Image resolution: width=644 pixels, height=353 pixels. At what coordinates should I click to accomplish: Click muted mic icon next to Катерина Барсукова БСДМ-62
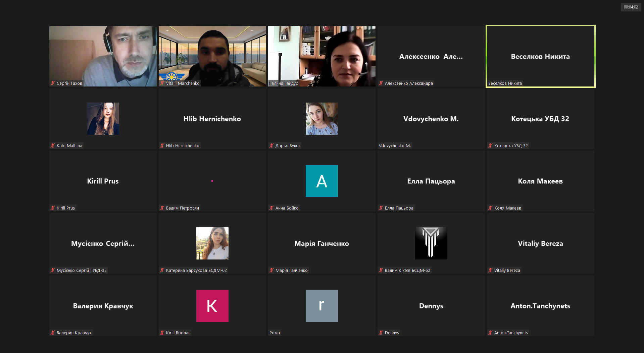162,270
